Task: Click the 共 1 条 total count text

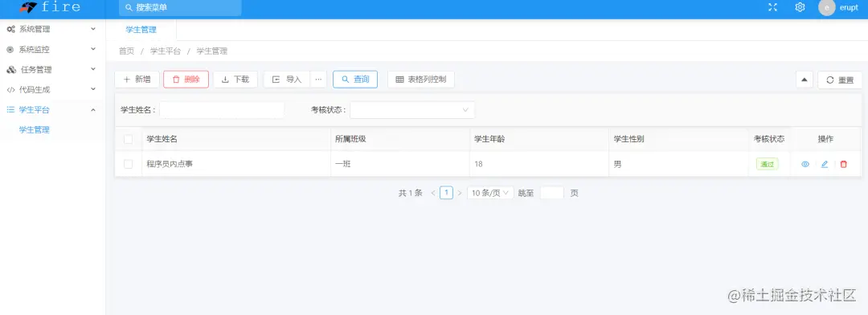Action: [x=410, y=193]
